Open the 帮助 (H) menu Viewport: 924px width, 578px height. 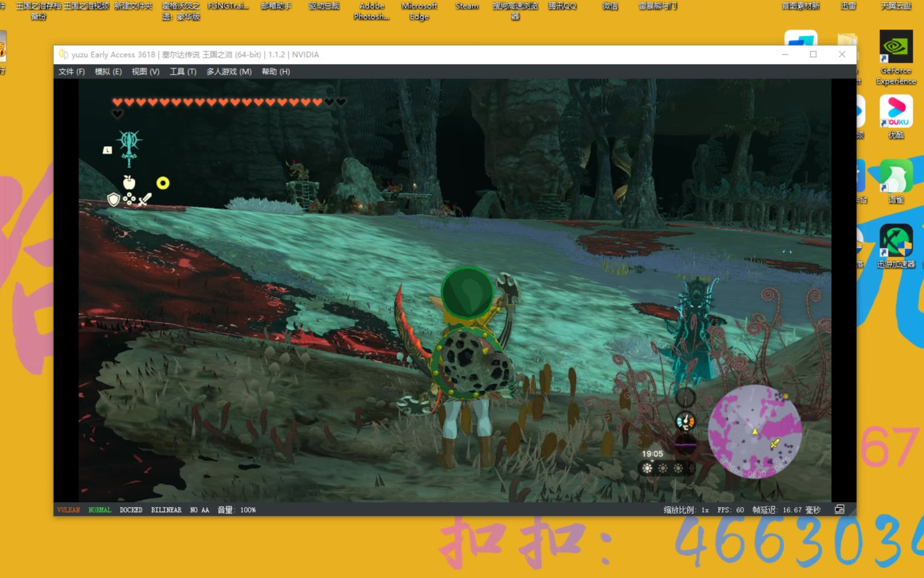coord(275,72)
